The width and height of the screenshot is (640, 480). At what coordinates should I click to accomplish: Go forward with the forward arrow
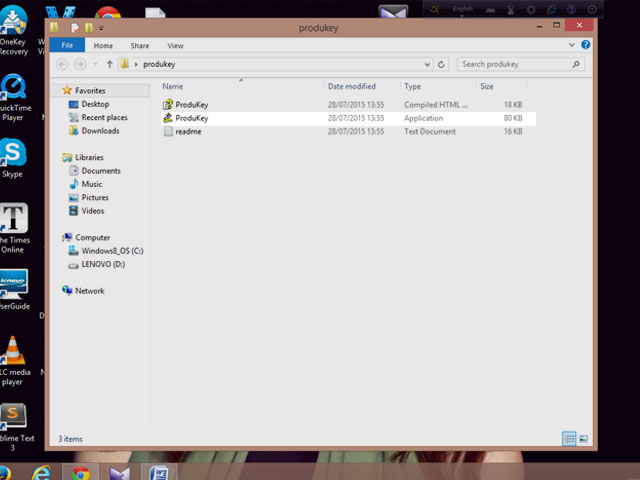click(80, 64)
